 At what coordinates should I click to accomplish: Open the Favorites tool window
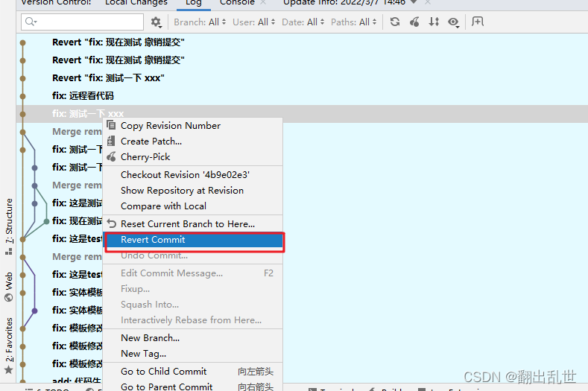click(9, 346)
